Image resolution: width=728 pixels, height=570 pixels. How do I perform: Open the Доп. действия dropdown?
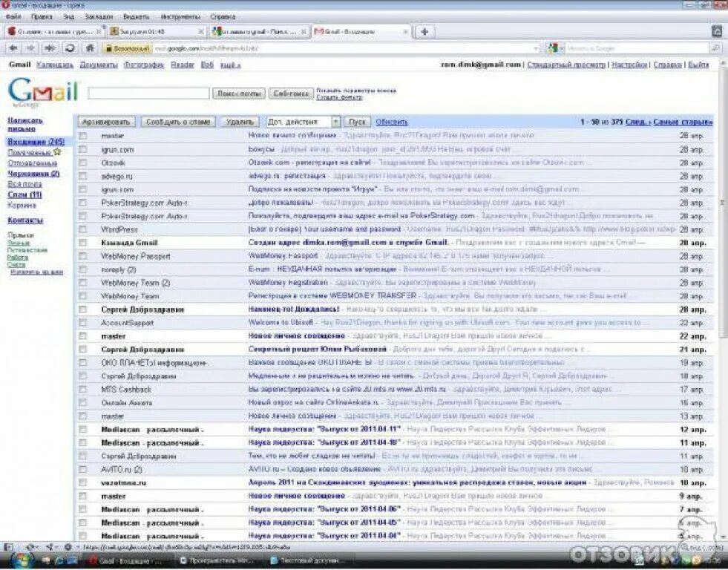pyautogui.click(x=304, y=122)
